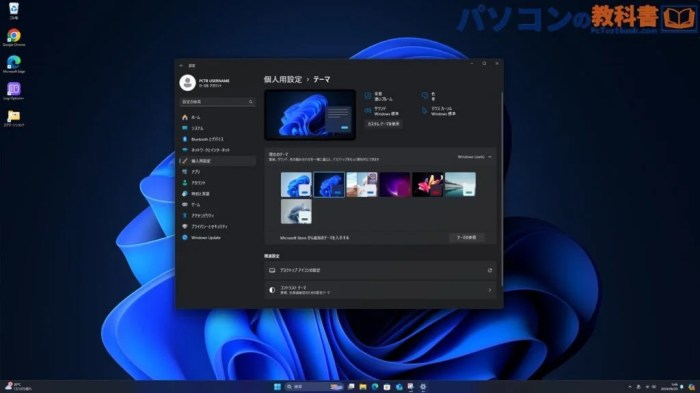Open ネットワークとインターネット settings page

[x=217, y=150]
